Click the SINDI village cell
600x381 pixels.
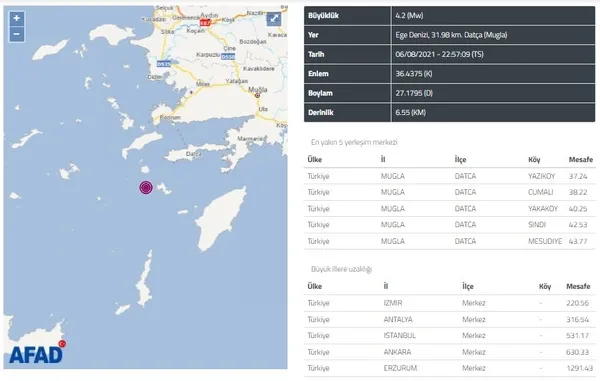(536, 225)
